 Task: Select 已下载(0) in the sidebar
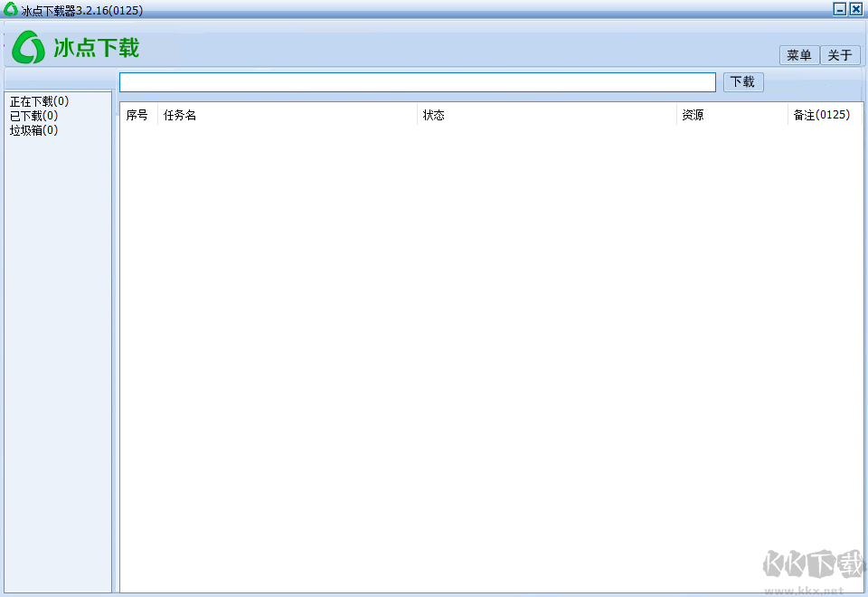pos(33,116)
